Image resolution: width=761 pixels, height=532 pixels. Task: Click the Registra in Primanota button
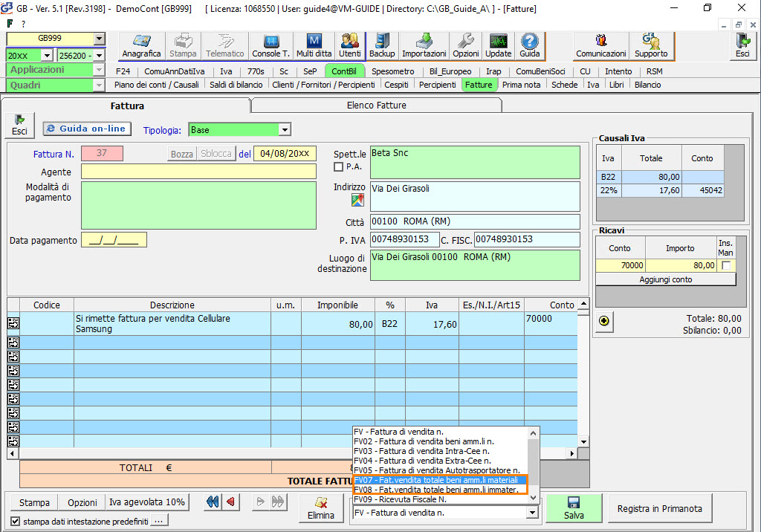659,509
